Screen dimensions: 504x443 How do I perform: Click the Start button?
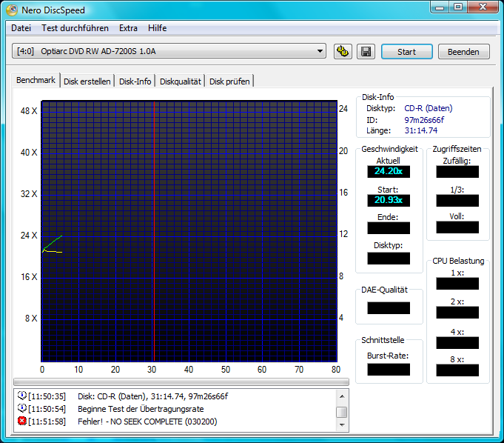(406, 52)
